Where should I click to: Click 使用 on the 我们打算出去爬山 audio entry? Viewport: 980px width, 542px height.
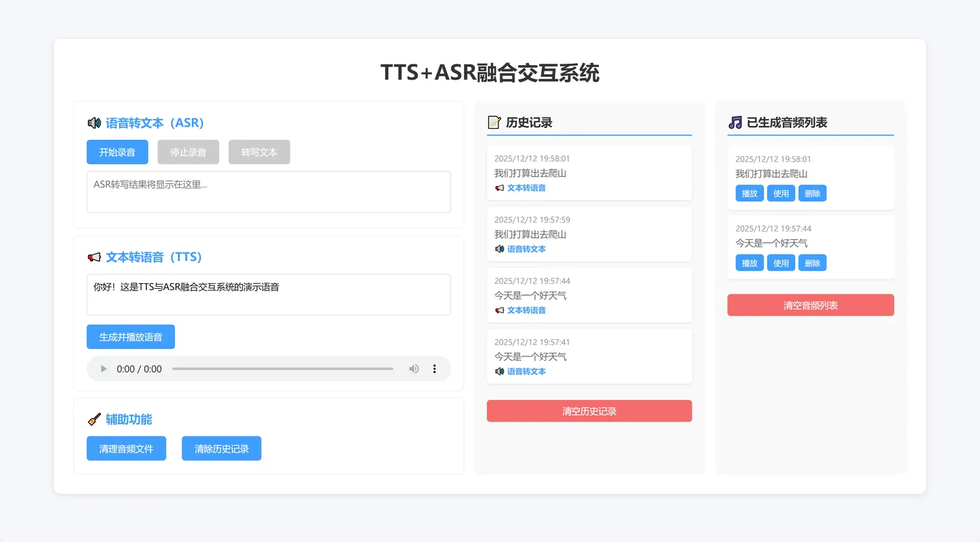click(780, 193)
